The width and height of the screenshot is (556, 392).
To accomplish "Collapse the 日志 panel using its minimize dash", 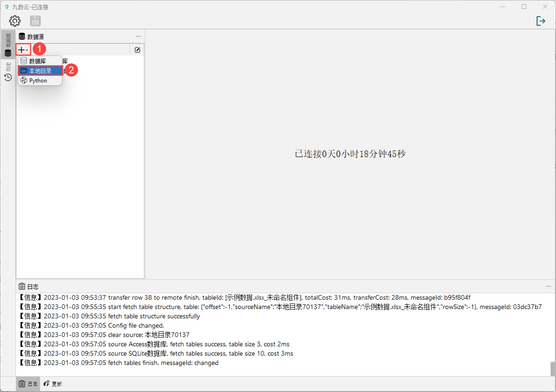I will click(548, 286).
